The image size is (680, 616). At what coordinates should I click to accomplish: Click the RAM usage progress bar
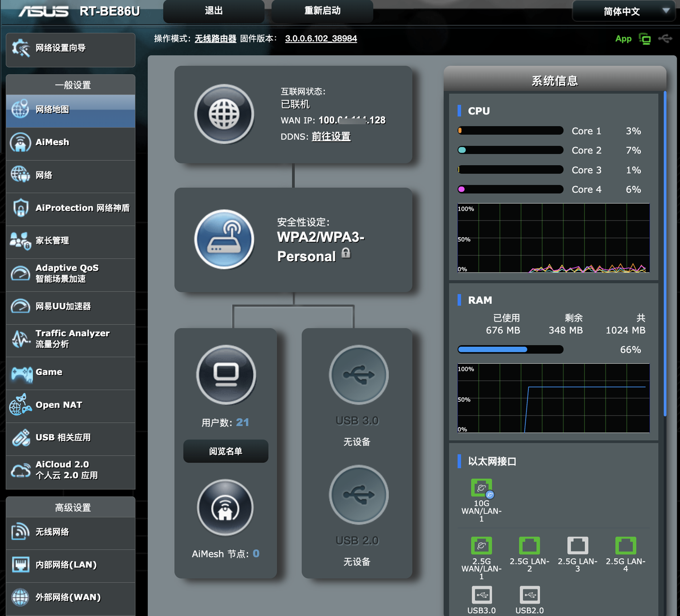pos(510,350)
